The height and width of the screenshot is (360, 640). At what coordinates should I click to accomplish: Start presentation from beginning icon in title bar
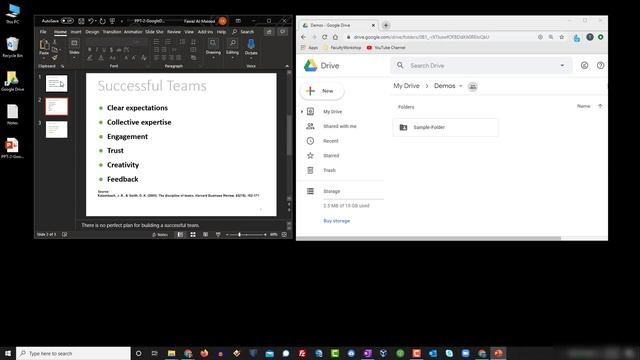112,21
